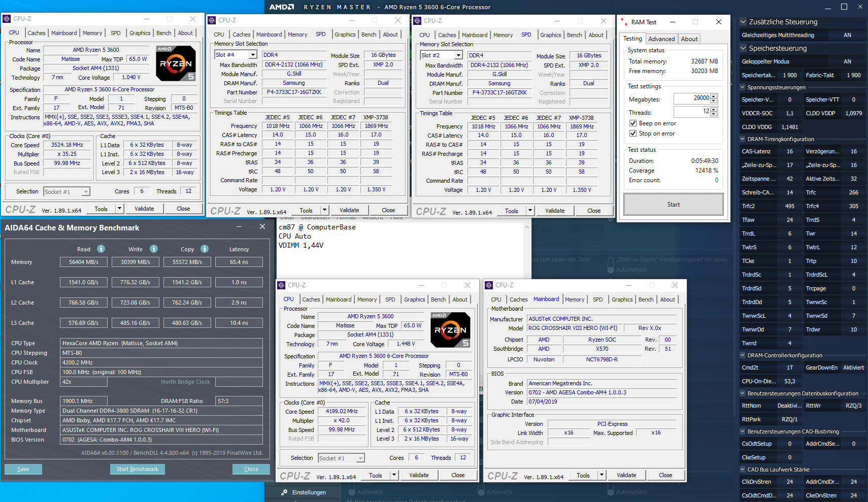The image size is (868, 502).
Task: Open the About tab in RAM Test
Action: tap(689, 39)
